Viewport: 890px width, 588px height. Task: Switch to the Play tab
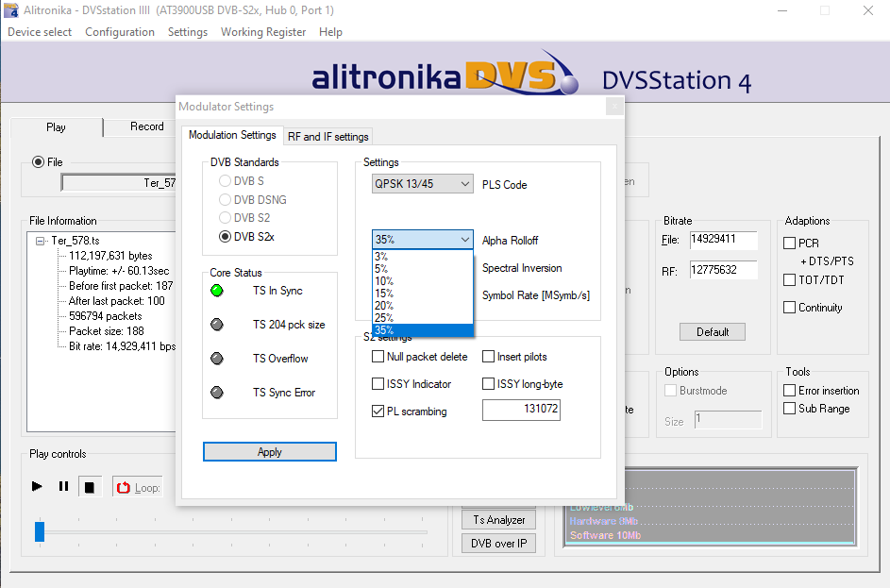click(57, 127)
